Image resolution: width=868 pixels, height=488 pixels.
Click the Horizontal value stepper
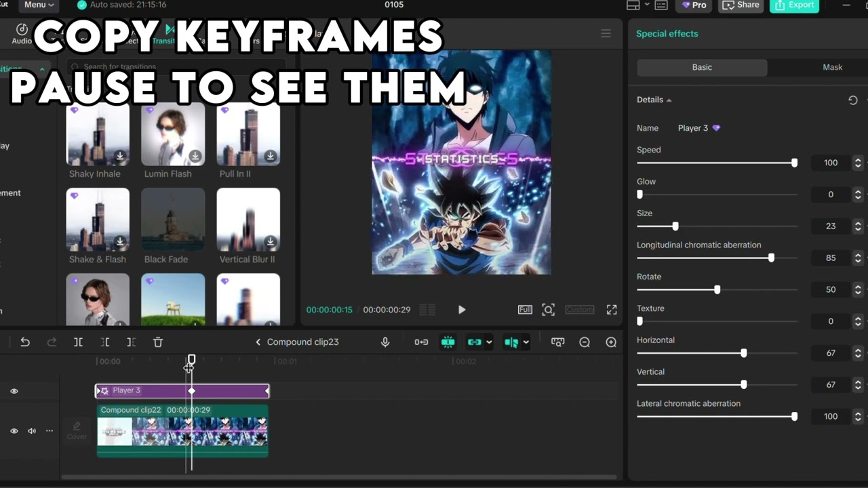(x=858, y=353)
